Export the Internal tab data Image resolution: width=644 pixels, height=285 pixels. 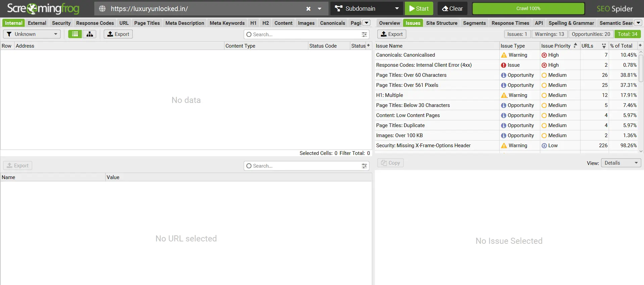[118, 34]
